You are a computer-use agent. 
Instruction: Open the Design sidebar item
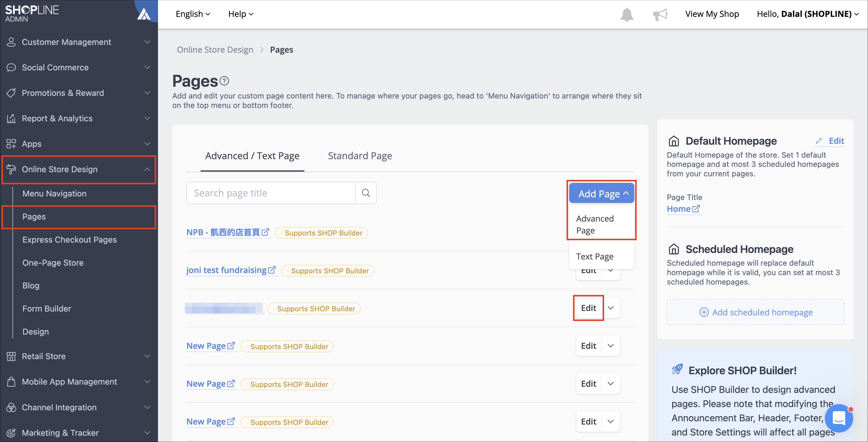click(x=36, y=331)
